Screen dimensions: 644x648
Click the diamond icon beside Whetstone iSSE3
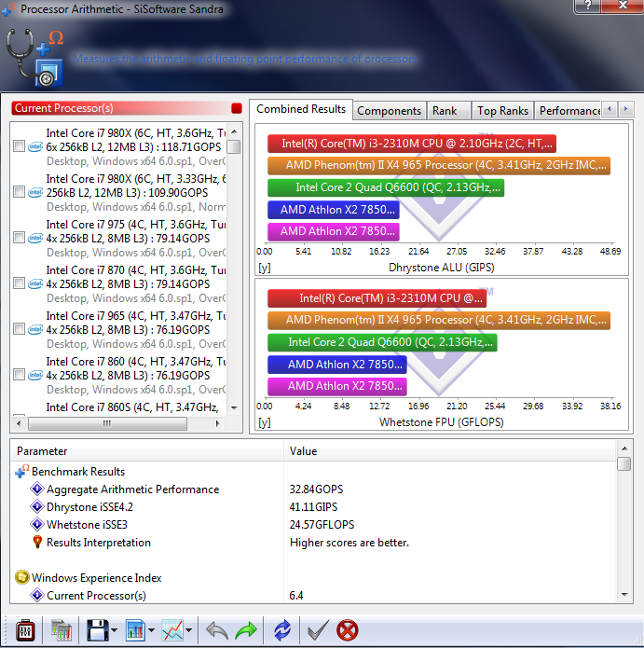(37, 524)
